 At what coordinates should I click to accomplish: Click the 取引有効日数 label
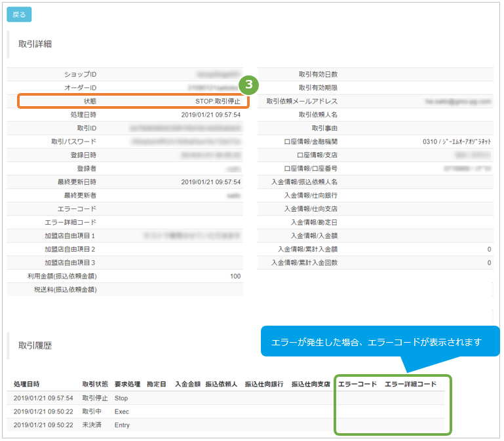click(319, 74)
